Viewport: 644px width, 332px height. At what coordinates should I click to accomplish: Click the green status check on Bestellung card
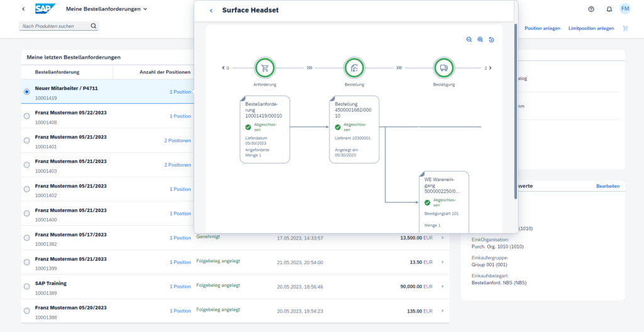(x=338, y=127)
